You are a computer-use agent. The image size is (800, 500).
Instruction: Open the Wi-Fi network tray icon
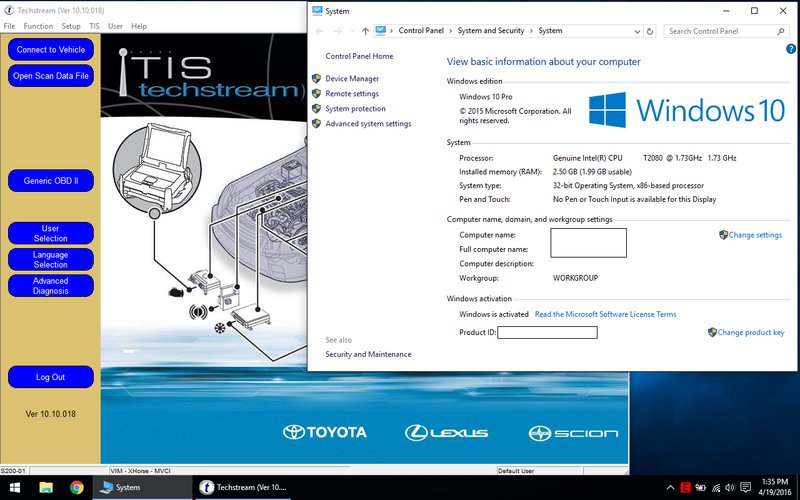click(716, 488)
